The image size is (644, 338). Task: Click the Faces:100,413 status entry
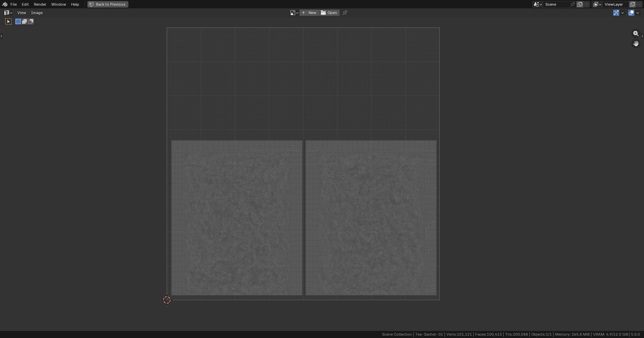tap(488, 334)
